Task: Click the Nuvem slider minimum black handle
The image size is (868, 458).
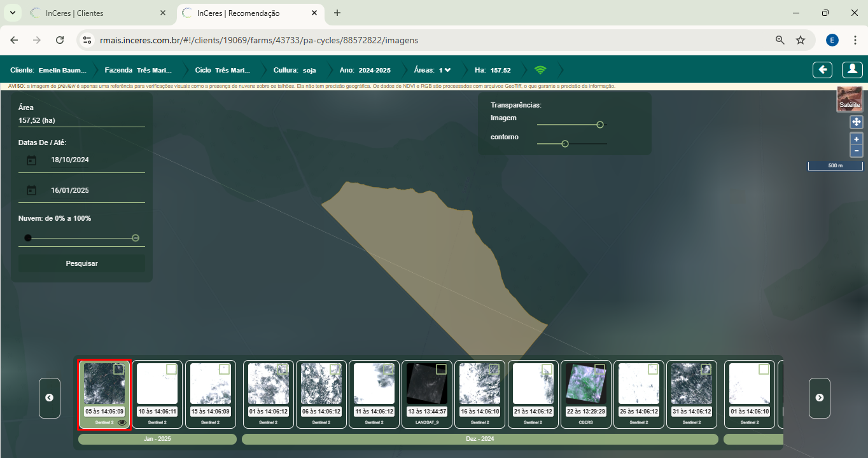Action: [x=27, y=238]
